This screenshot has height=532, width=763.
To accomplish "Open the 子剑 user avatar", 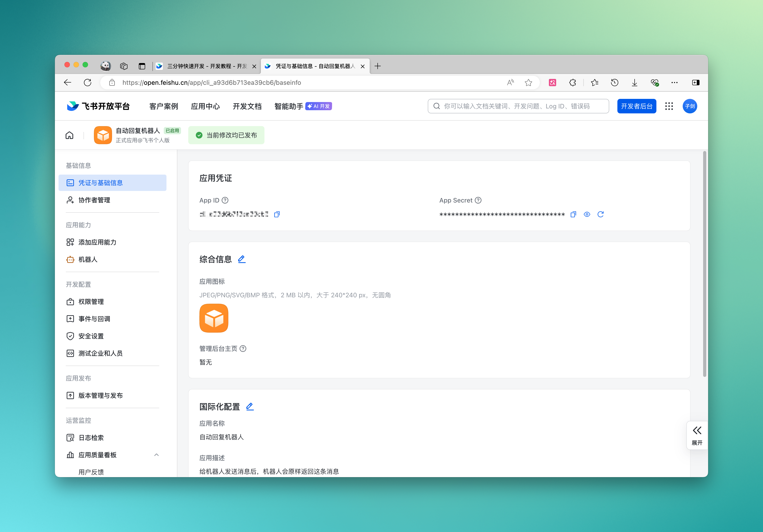I will point(690,106).
